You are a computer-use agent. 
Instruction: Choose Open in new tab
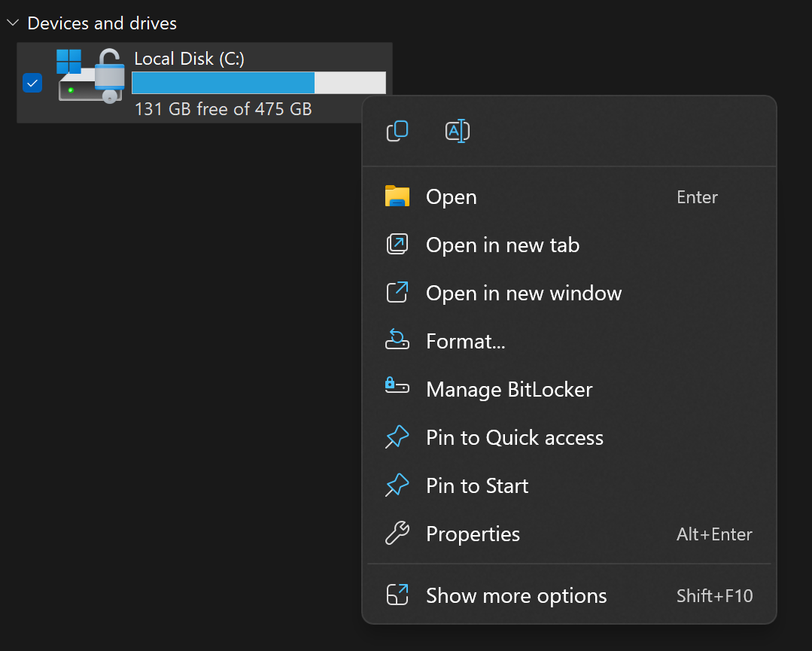coord(502,245)
